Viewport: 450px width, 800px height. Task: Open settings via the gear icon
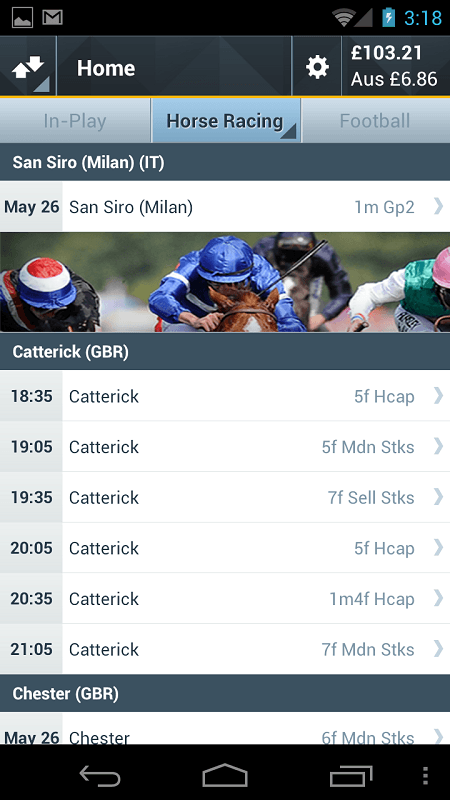click(x=317, y=67)
